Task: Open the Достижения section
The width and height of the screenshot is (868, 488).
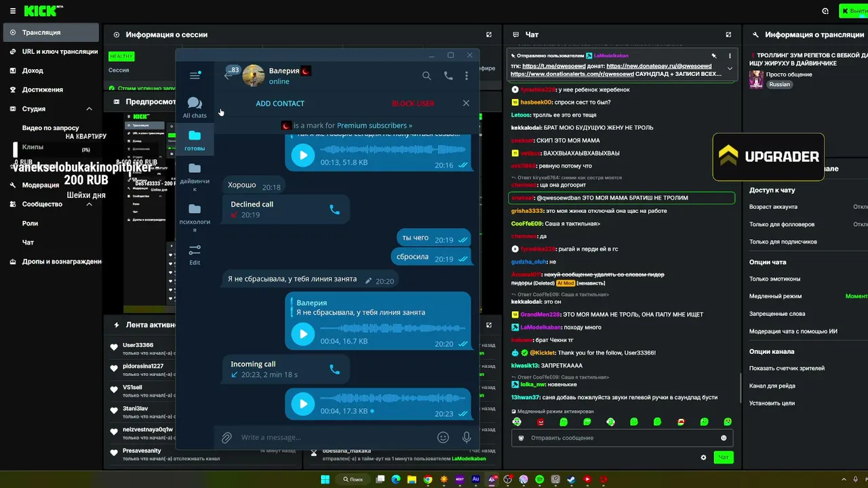Action: point(52,89)
